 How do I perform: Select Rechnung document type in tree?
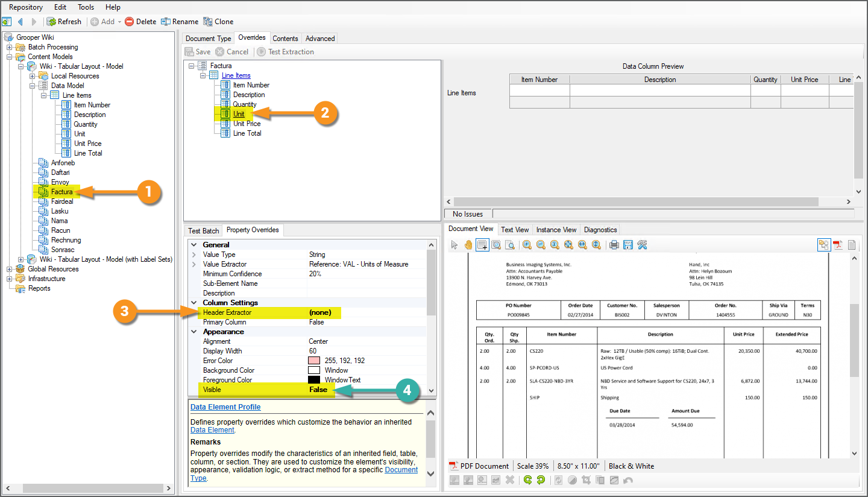(x=66, y=240)
